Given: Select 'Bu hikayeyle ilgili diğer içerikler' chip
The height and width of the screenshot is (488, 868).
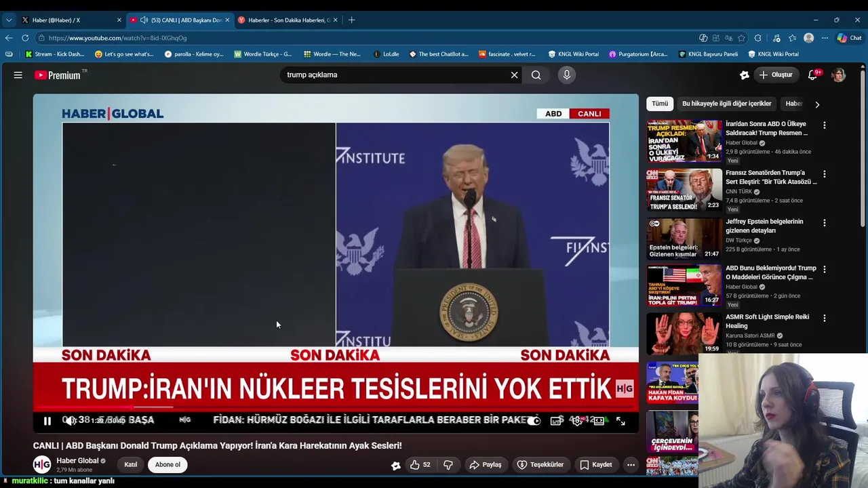Looking at the screenshot, I should [726, 104].
